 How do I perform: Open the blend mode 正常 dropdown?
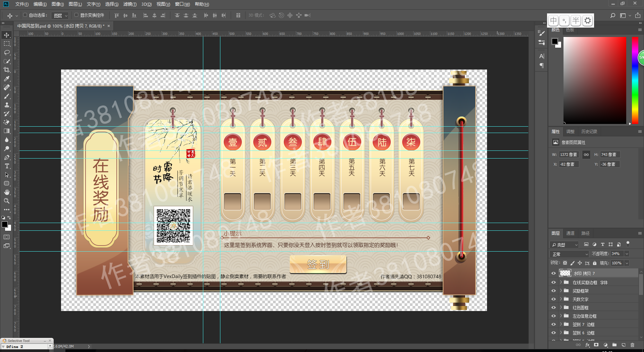point(570,254)
